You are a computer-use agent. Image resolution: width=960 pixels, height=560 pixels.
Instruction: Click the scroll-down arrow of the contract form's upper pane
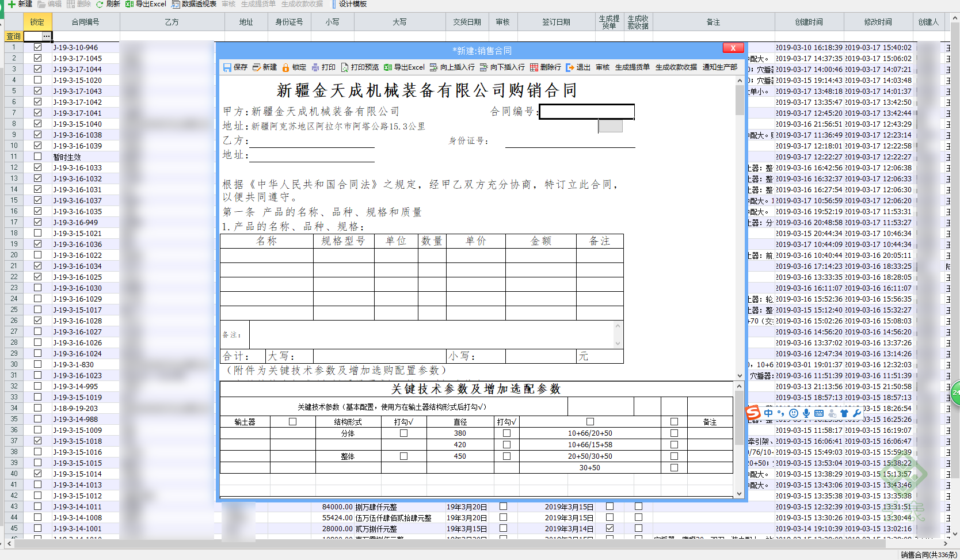click(740, 375)
